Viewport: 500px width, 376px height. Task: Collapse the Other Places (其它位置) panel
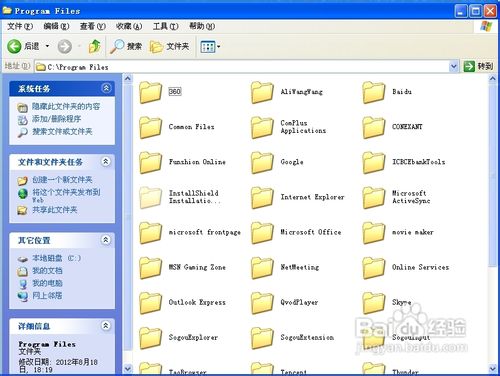point(106,240)
